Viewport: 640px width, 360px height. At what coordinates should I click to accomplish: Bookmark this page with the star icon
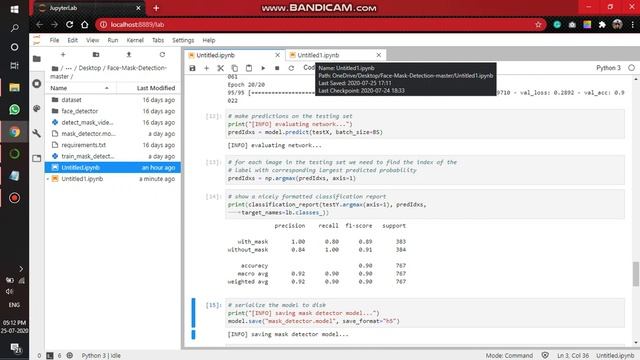[x=538, y=24]
